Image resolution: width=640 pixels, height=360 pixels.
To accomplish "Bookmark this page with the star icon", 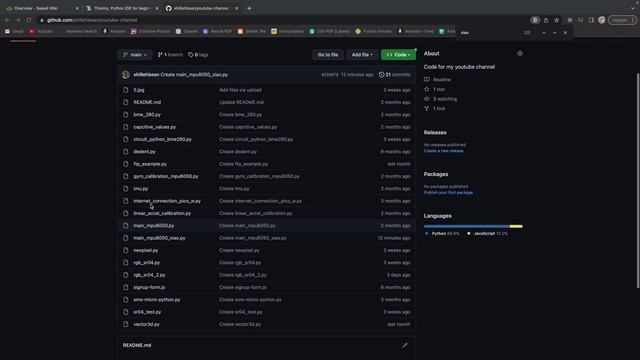I will tap(556, 20).
